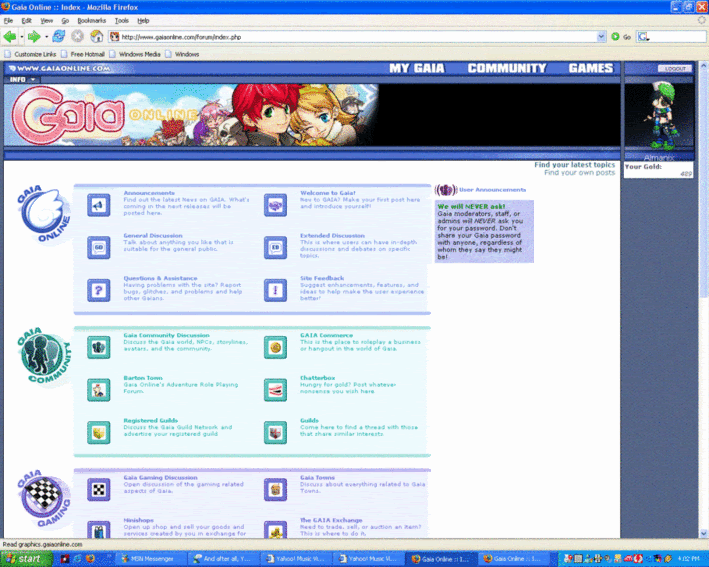Open the User Announcements link

pyautogui.click(x=492, y=190)
